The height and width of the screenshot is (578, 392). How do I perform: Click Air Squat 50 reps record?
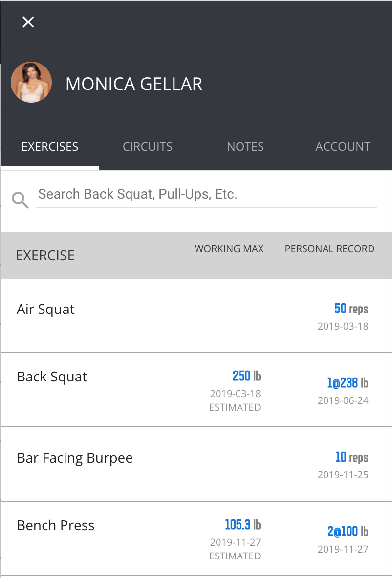click(x=351, y=309)
